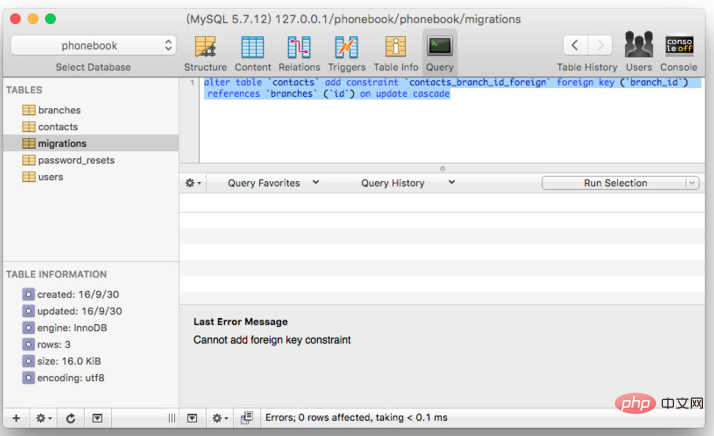Click the Last Error Message heading

240,322
